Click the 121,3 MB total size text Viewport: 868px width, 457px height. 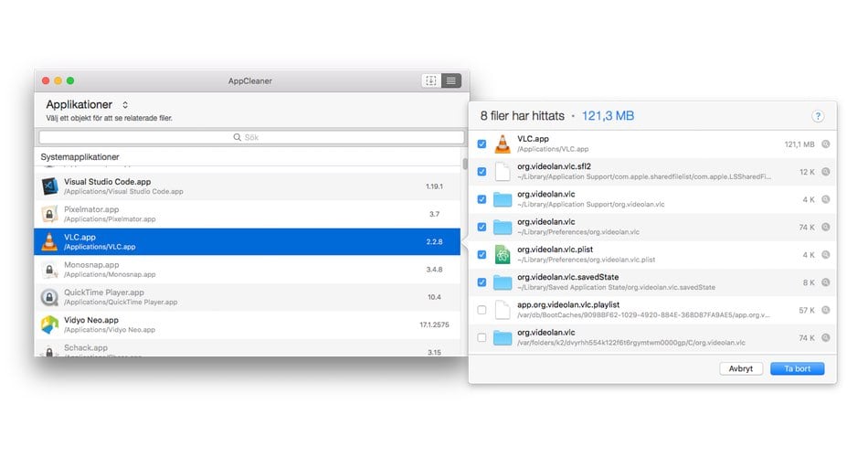click(608, 116)
